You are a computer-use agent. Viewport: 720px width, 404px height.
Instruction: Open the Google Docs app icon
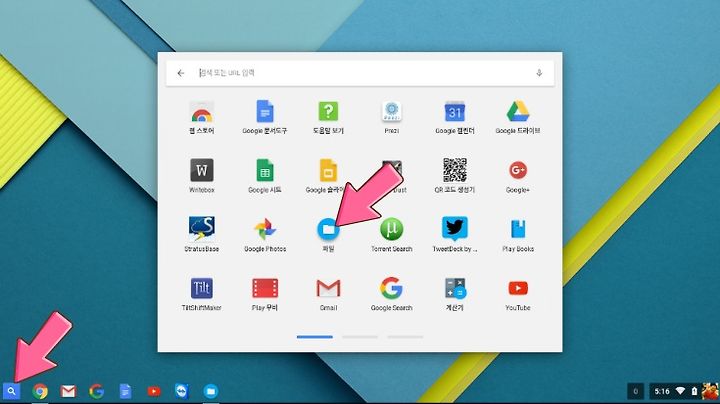click(x=265, y=112)
